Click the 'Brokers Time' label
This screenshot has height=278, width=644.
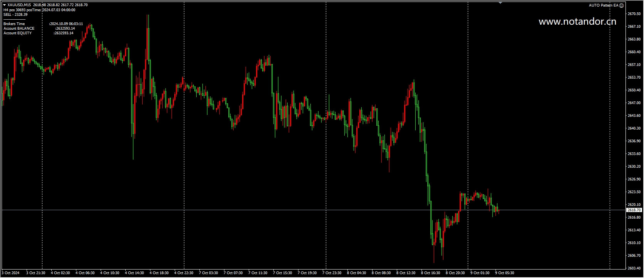(14, 24)
